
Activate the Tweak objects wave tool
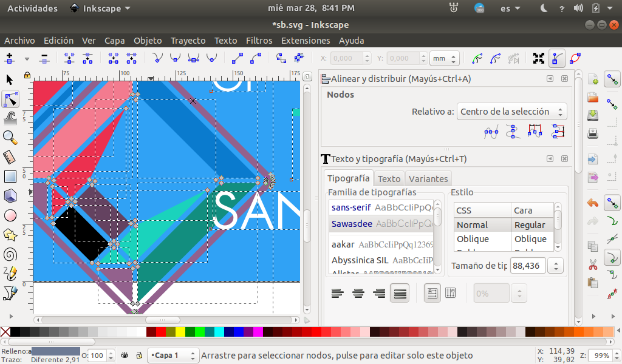point(10,118)
